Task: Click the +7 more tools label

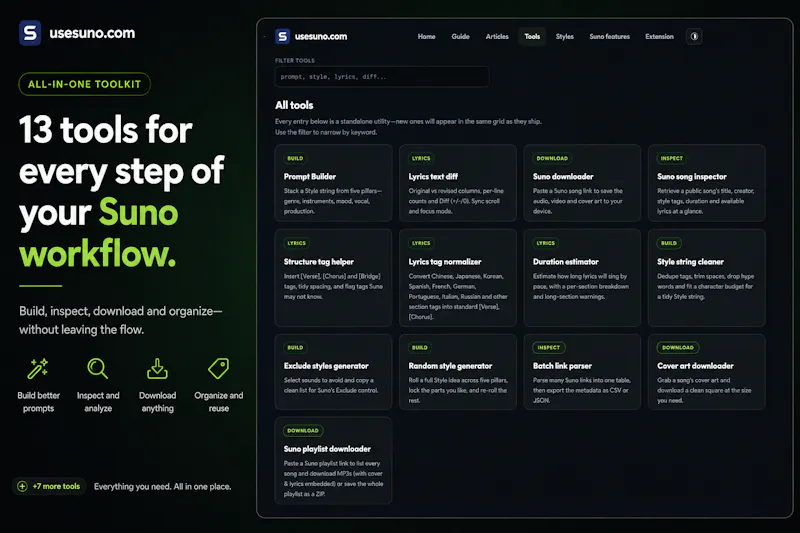Action: click(56, 486)
